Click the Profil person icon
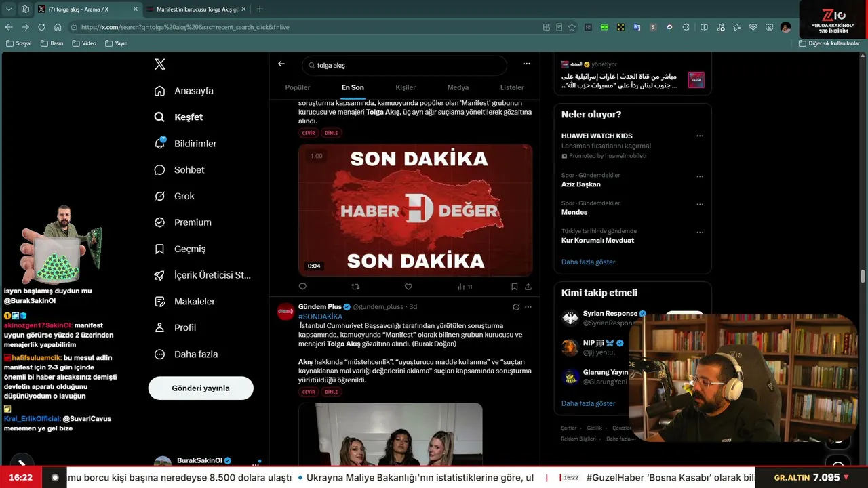This screenshot has width=868, height=488. 159,327
